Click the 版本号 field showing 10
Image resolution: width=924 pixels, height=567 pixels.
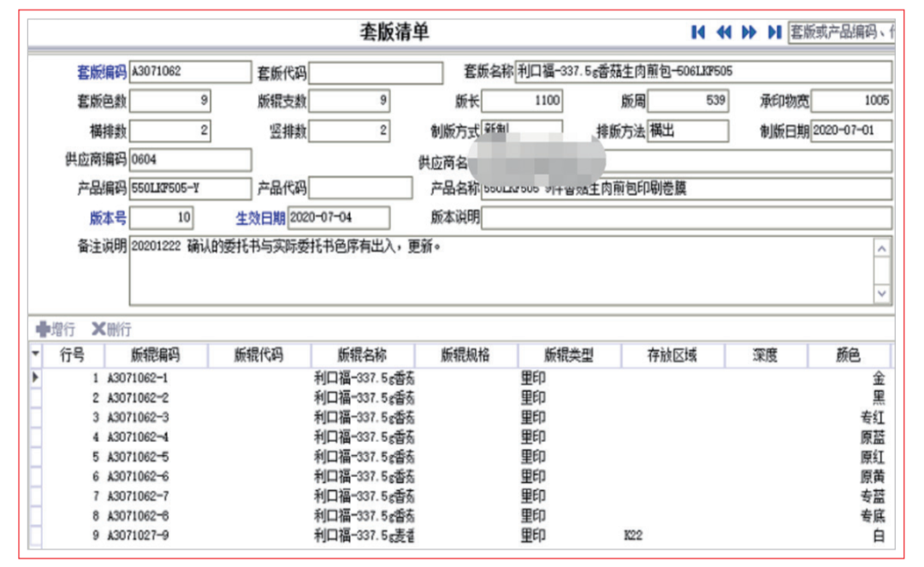tap(162, 218)
